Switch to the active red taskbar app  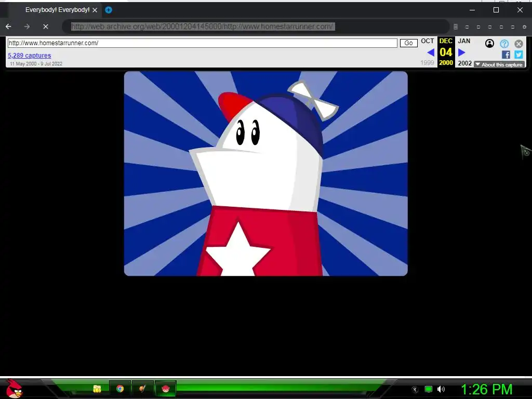[166, 389]
